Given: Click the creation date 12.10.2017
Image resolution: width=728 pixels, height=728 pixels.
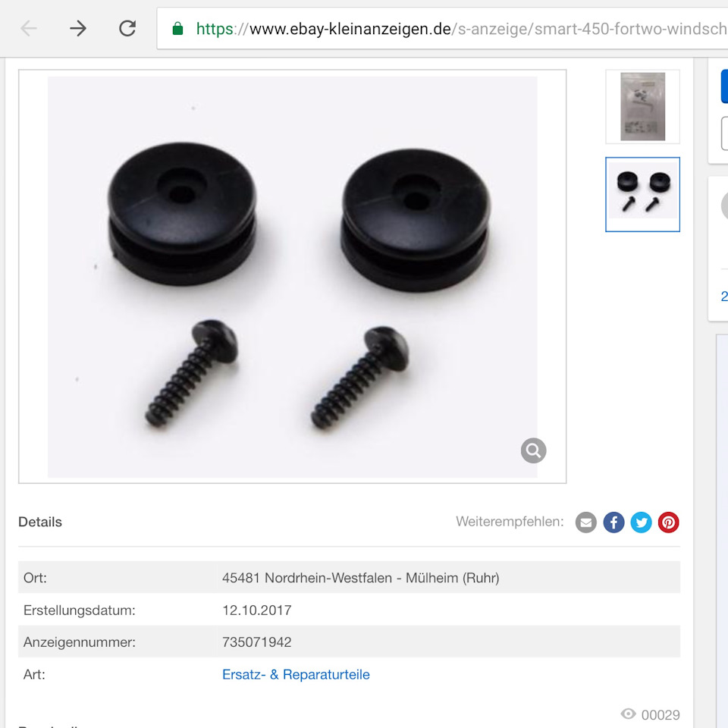Looking at the screenshot, I should pos(257,610).
